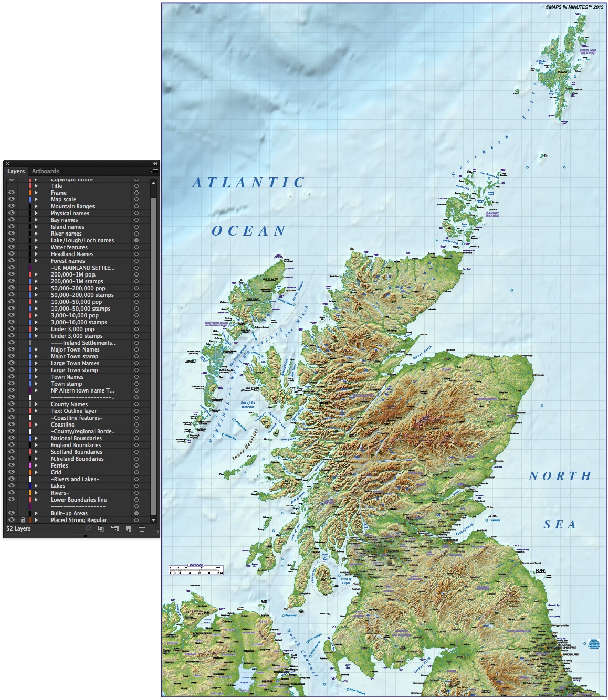Collapse the panel with double-arrow icon
This screenshot has height=700, width=608.
[x=154, y=163]
